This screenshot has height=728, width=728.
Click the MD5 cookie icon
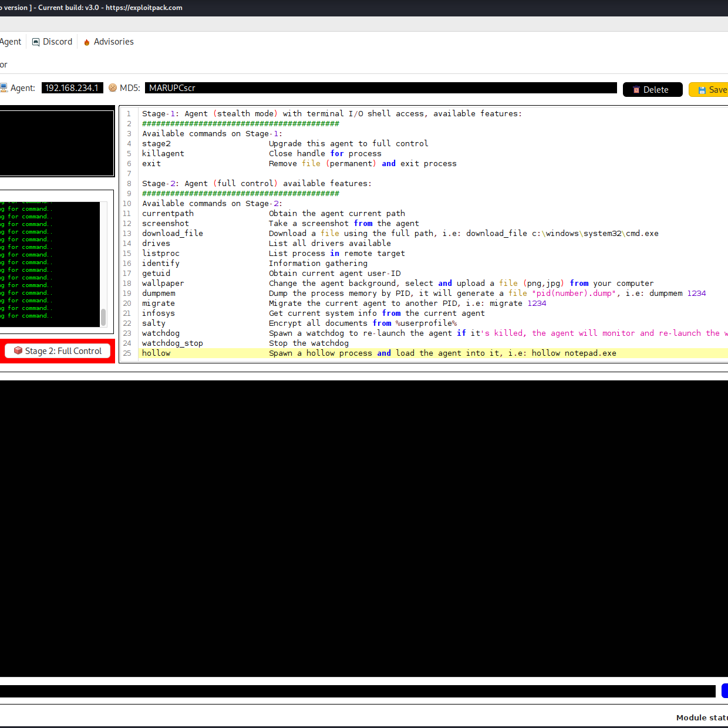click(x=113, y=88)
